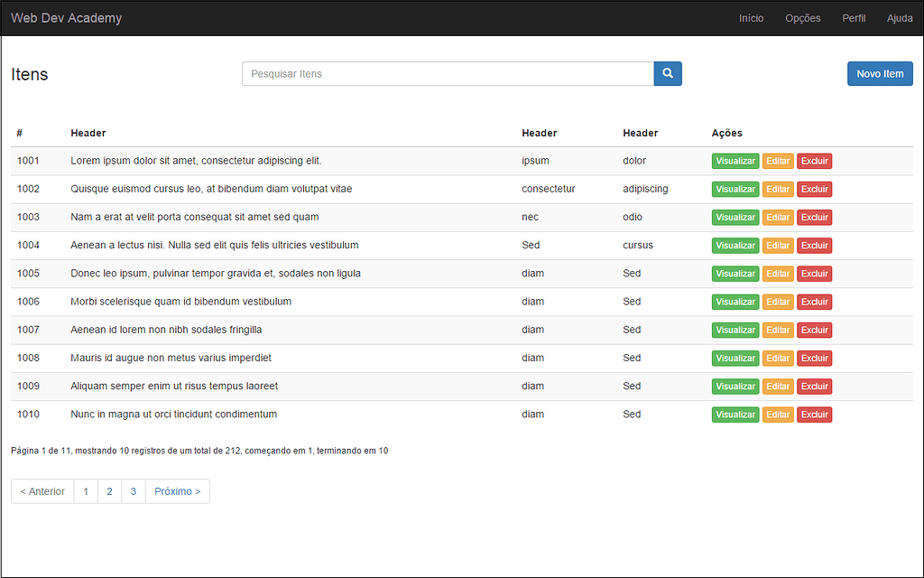Click the Anterior pagination link
Screen dimensions: 924x578
click(x=42, y=491)
